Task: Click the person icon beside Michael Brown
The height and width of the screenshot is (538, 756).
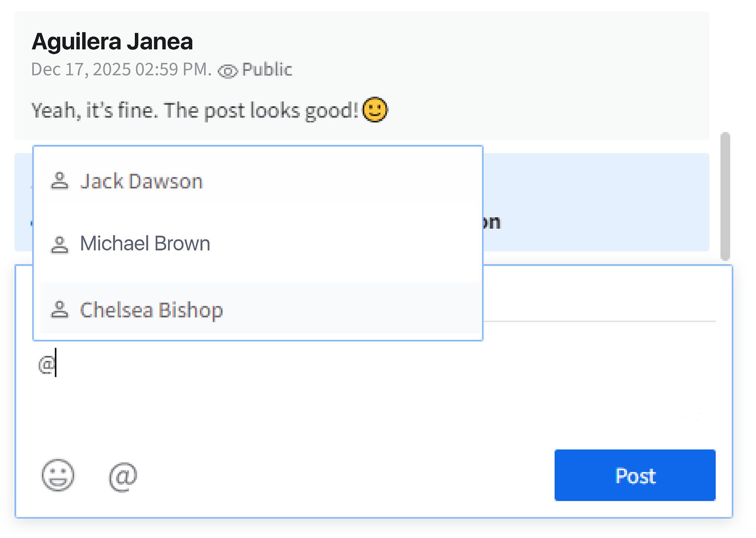Action: tap(59, 244)
